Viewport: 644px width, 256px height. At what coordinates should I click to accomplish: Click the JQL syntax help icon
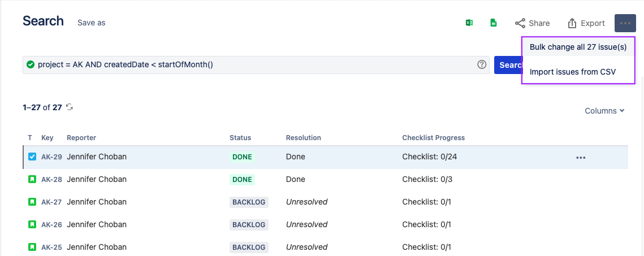482,64
